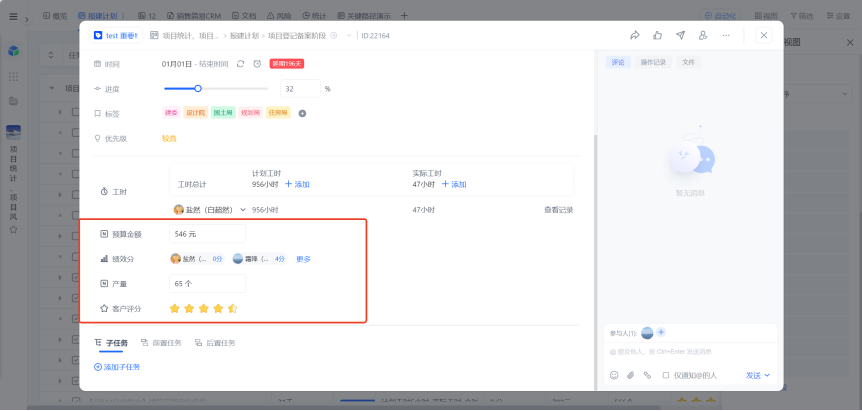Click 盐然 performance score chip showing 0分

[x=197, y=259]
